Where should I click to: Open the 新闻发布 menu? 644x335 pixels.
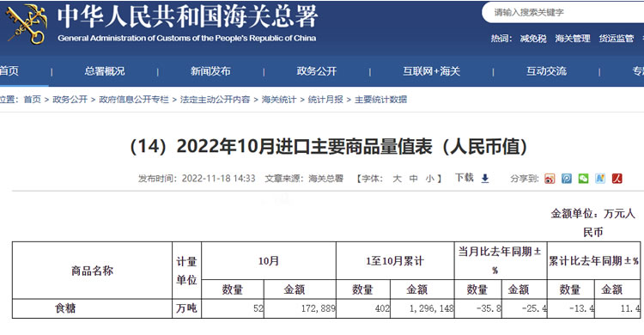pyautogui.click(x=210, y=71)
